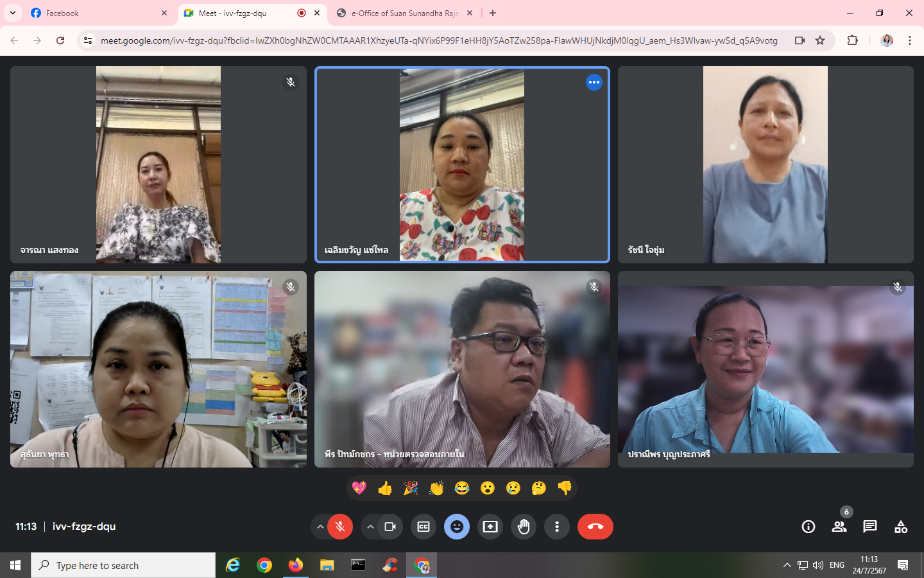924x578 pixels.
Task: Leave the call with red button
Action: click(595, 527)
